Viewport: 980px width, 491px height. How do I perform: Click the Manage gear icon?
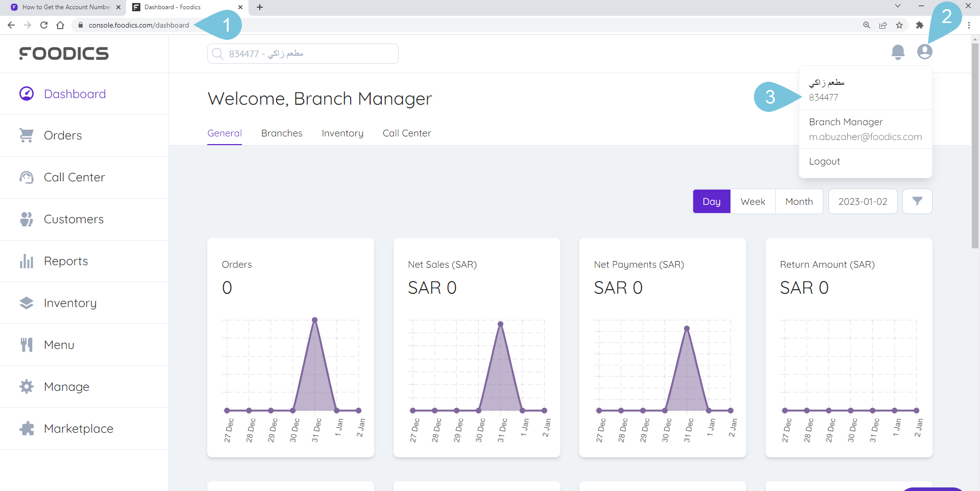27,387
